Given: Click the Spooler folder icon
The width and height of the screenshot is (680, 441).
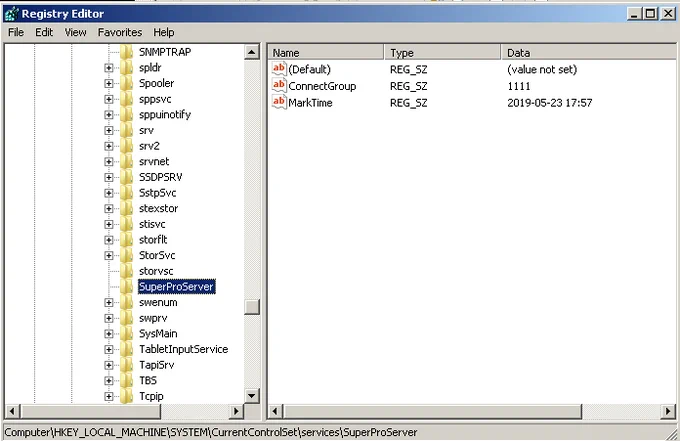Looking at the screenshot, I should click(x=126, y=83).
